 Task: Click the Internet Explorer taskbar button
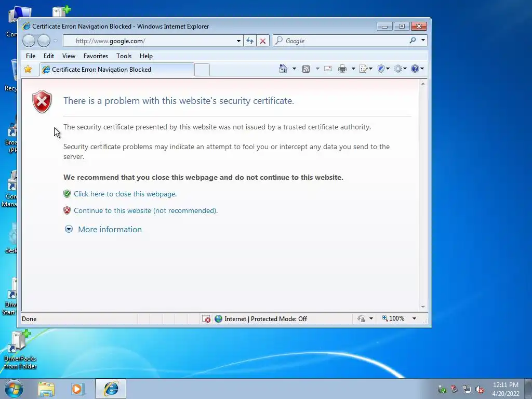(111, 389)
